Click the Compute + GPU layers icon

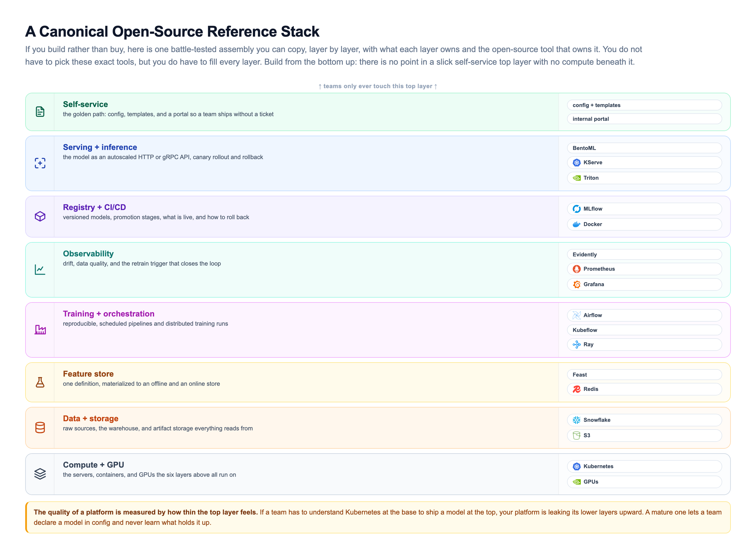click(x=40, y=474)
